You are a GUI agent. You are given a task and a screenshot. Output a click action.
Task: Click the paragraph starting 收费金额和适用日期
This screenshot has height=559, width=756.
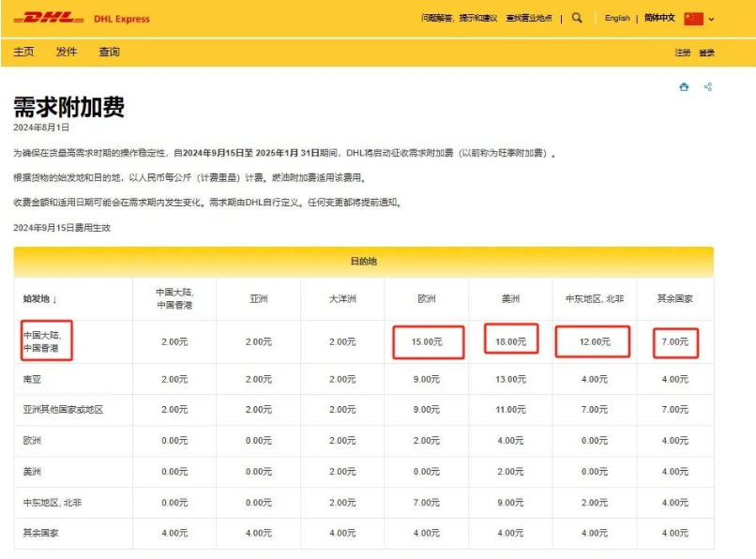208,202
